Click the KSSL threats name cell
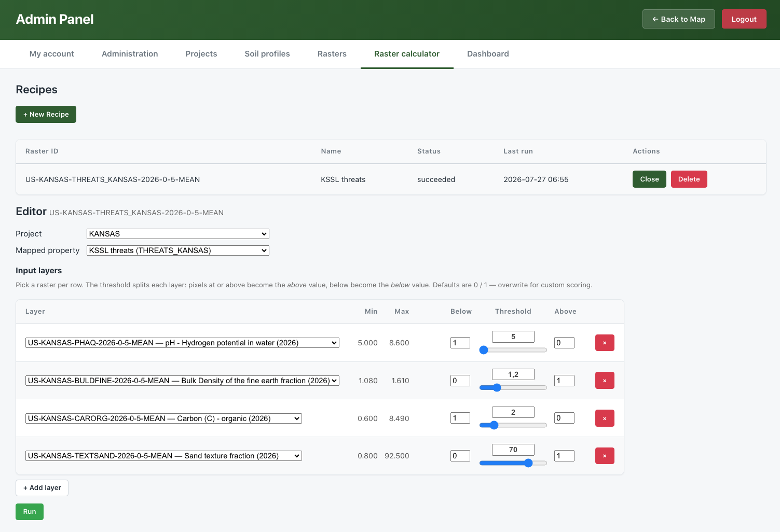 click(343, 179)
